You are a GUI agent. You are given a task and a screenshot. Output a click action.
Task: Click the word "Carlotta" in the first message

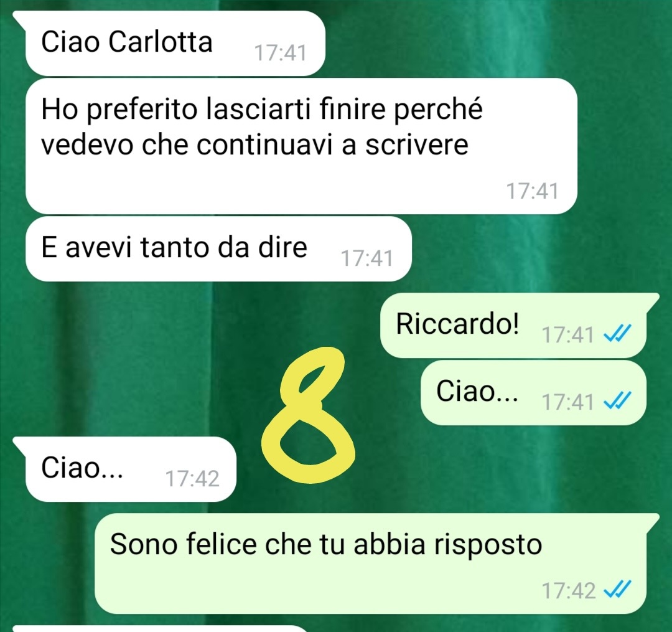(161, 42)
